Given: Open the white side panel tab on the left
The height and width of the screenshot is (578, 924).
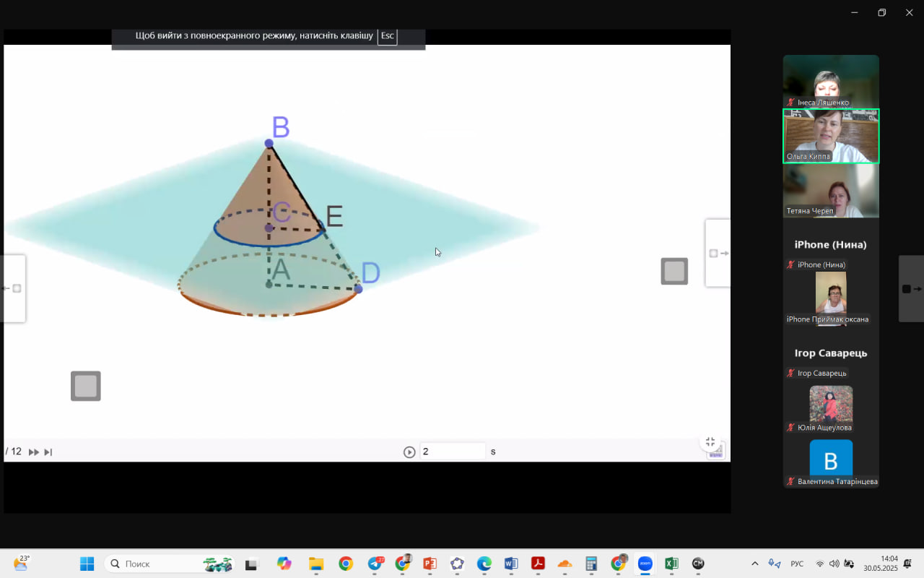Looking at the screenshot, I should tap(13, 288).
